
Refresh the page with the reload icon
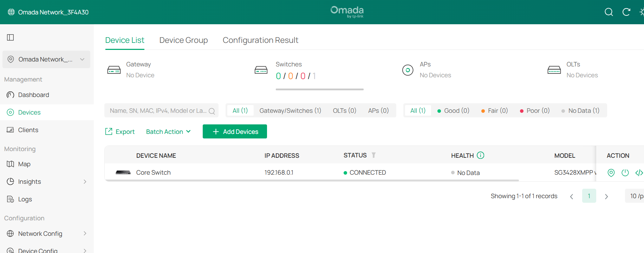coord(626,12)
